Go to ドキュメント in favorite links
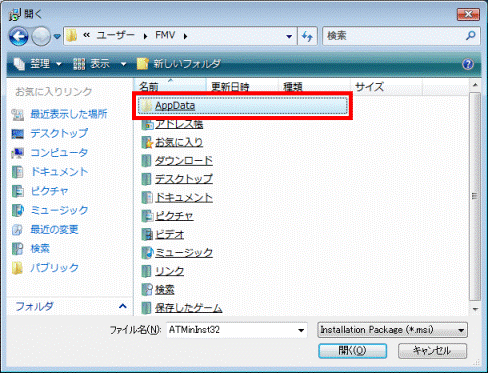Image resolution: width=488 pixels, height=373 pixels. [x=59, y=172]
